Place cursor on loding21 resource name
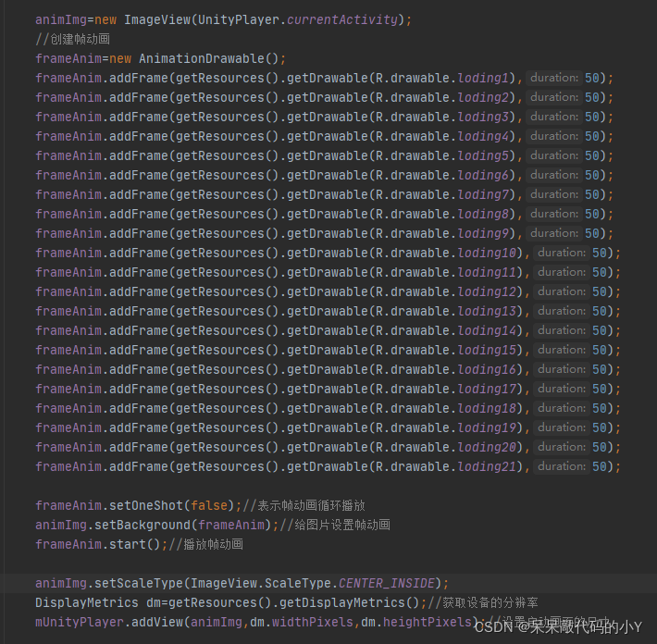The image size is (657, 644). pyautogui.click(x=487, y=466)
